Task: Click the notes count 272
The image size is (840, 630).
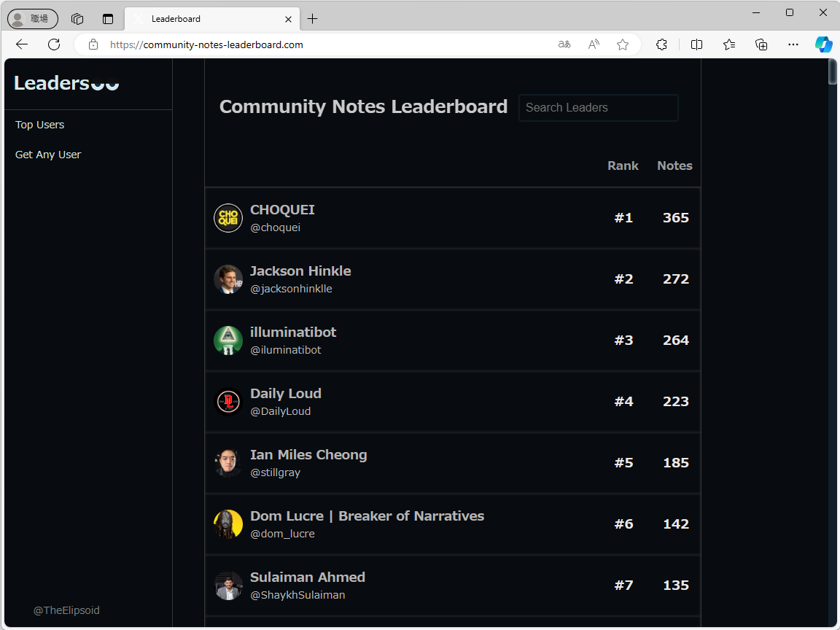Action: 676,279
